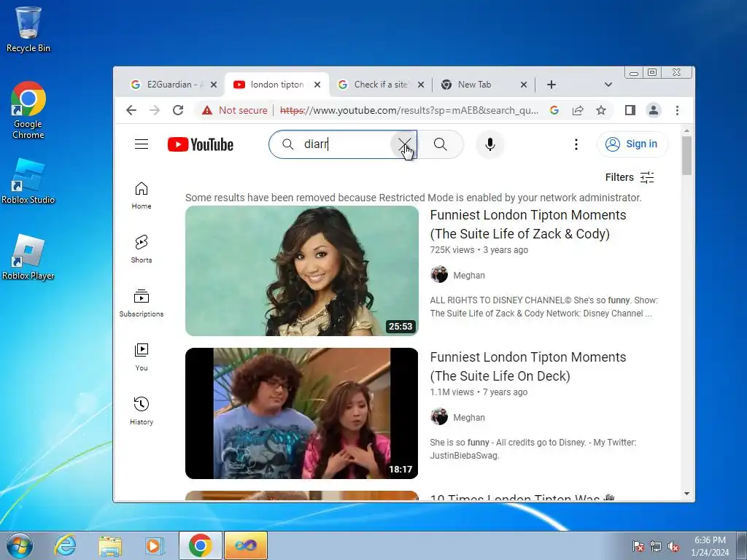The image size is (747, 560).
Task: Open search Filters
Action: click(630, 177)
